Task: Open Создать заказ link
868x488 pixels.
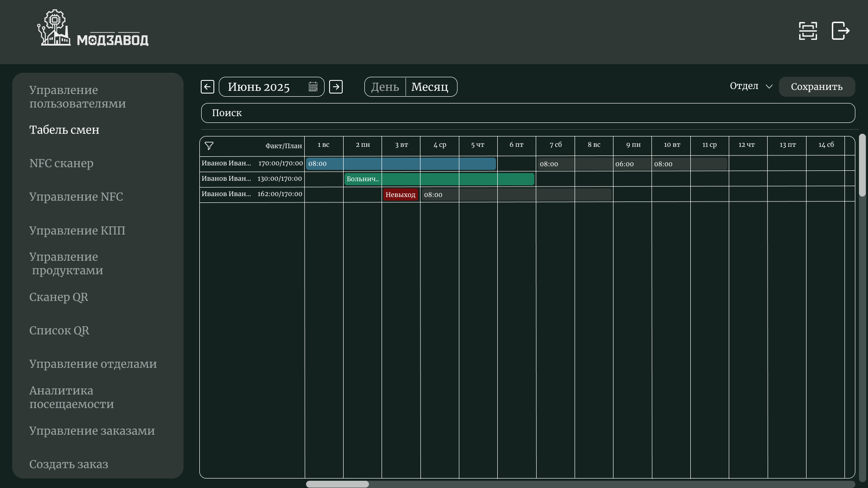Action: 69,464
